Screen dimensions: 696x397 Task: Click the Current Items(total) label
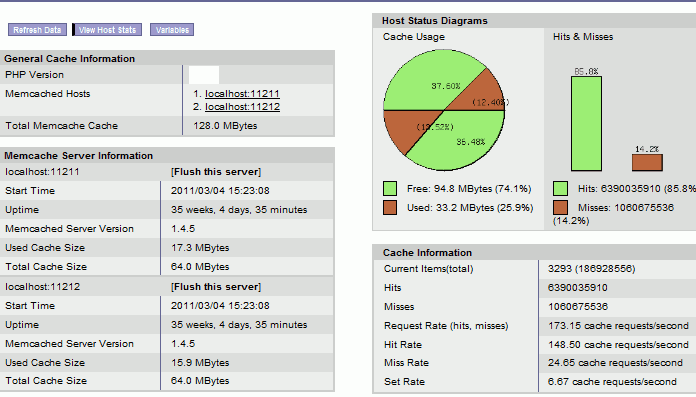click(429, 269)
